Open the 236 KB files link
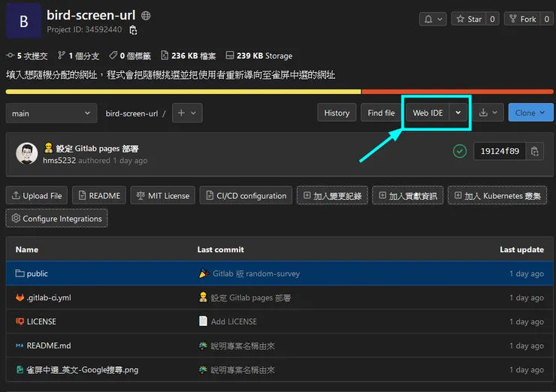This screenshot has height=392, width=556. [x=189, y=56]
